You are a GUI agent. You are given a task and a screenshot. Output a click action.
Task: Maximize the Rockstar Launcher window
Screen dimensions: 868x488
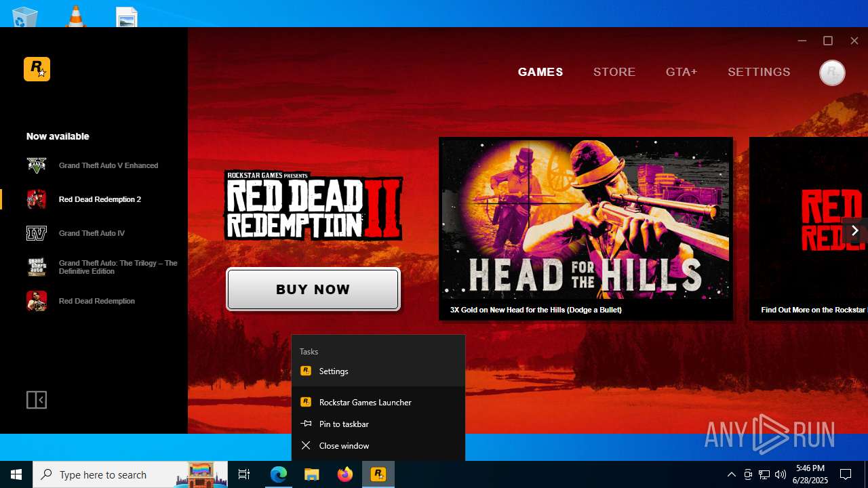coord(828,41)
